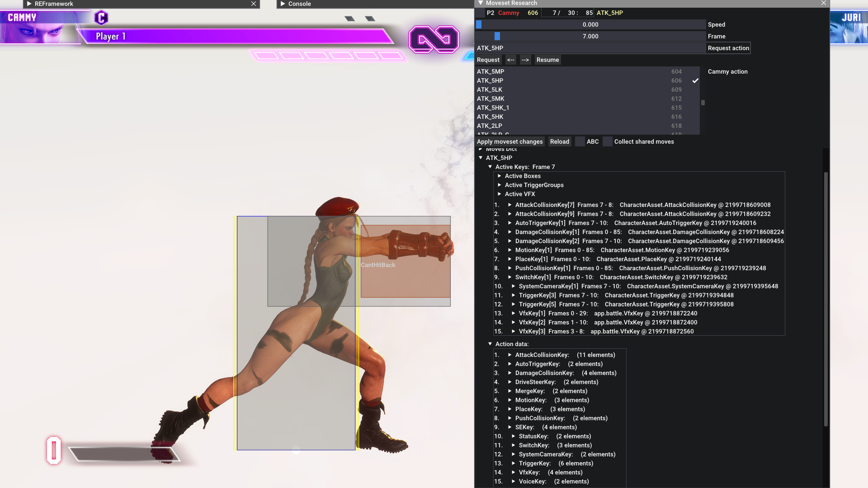
Task: Collapse the Action data section
Action: [490, 344]
